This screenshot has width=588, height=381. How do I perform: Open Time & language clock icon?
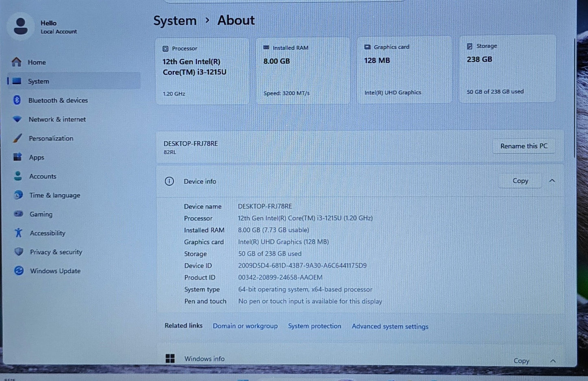pyautogui.click(x=18, y=195)
